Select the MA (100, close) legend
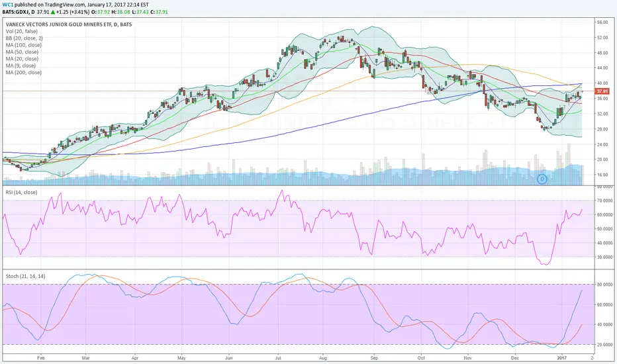The width and height of the screenshot is (617, 364). coord(24,45)
